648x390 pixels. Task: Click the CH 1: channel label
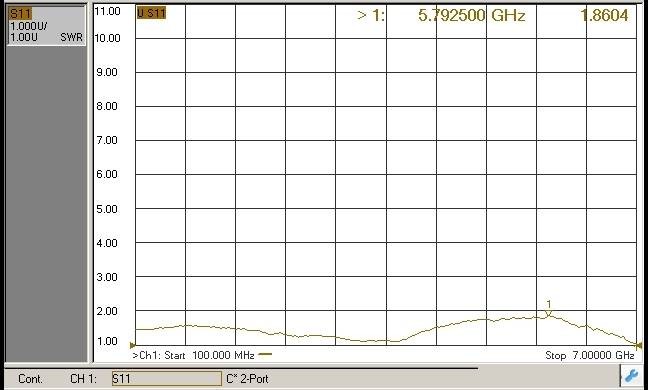83,378
